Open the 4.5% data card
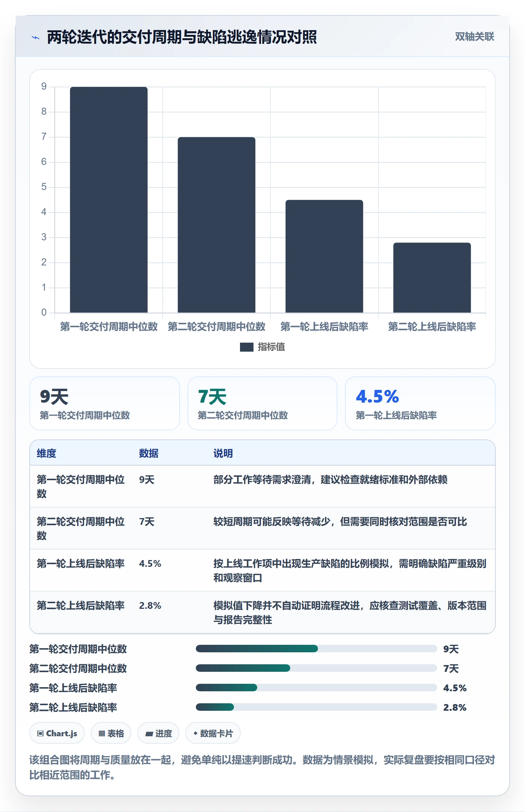 420,403
